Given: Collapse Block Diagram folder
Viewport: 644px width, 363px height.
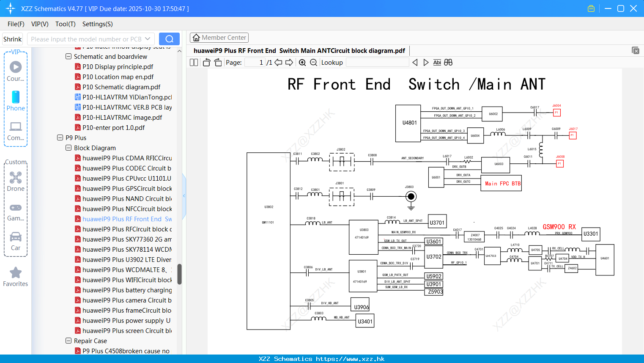Looking at the screenshot, I should point(69,148).
